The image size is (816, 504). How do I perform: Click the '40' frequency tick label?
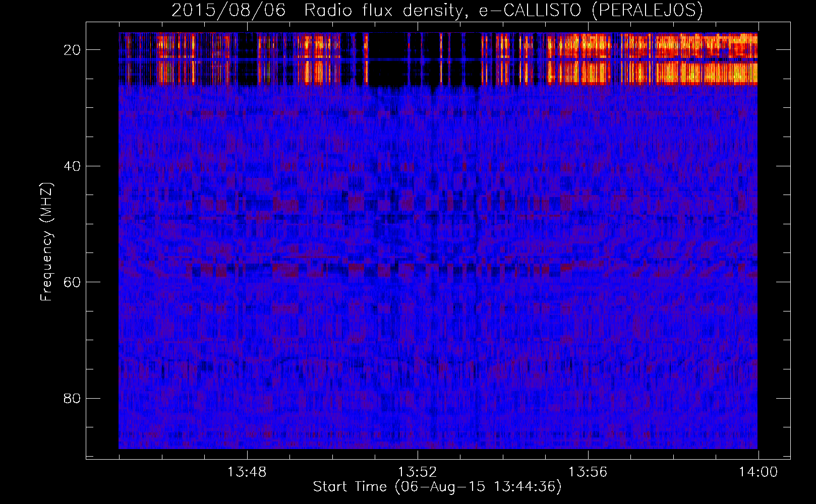[73, 166]
